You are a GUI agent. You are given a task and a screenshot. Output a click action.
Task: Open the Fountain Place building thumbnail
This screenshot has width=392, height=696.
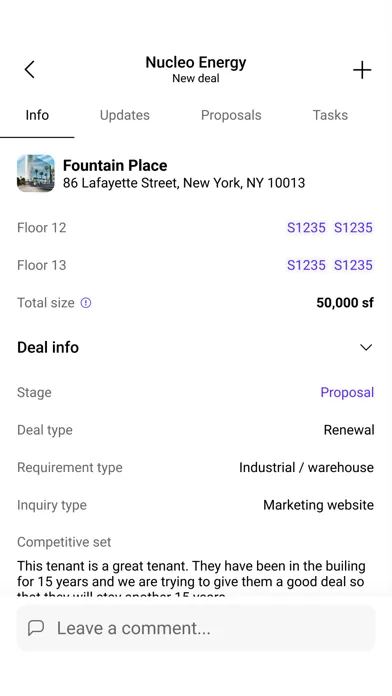pos(36,173)
